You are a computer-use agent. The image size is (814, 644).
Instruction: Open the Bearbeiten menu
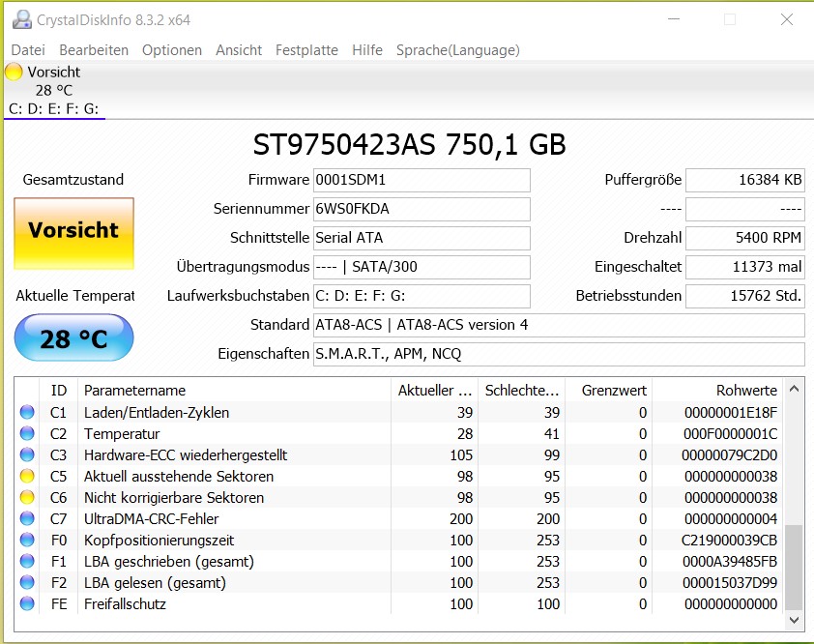pyautogui.click(x=94, y=50)
